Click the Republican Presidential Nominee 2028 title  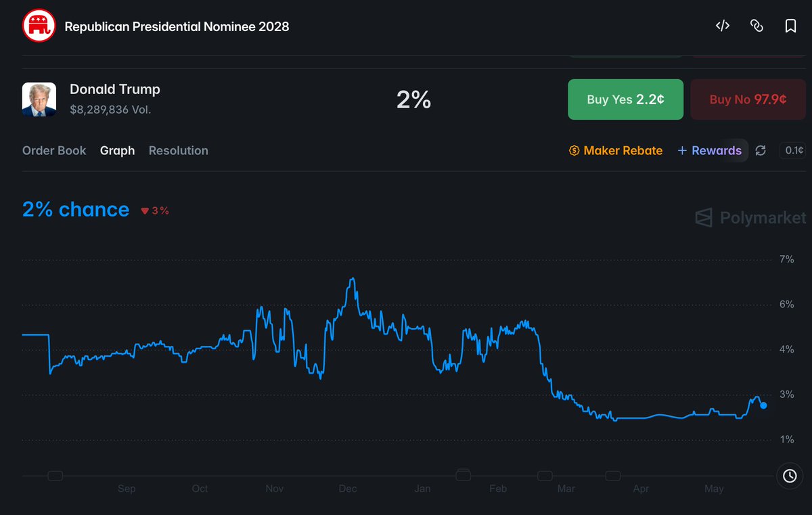[177, 27]
